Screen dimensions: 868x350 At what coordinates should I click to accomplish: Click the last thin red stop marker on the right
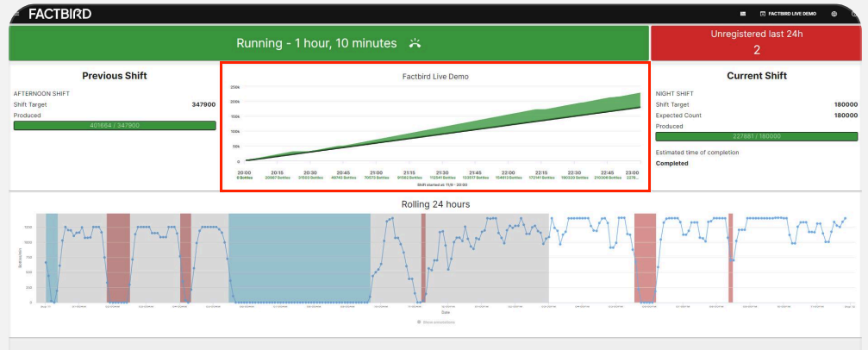(731, 258)
